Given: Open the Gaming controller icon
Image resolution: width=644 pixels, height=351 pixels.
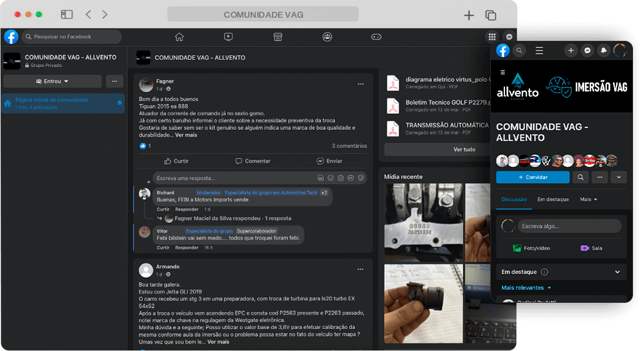Looking at the screenshot, I should (376, 37).
